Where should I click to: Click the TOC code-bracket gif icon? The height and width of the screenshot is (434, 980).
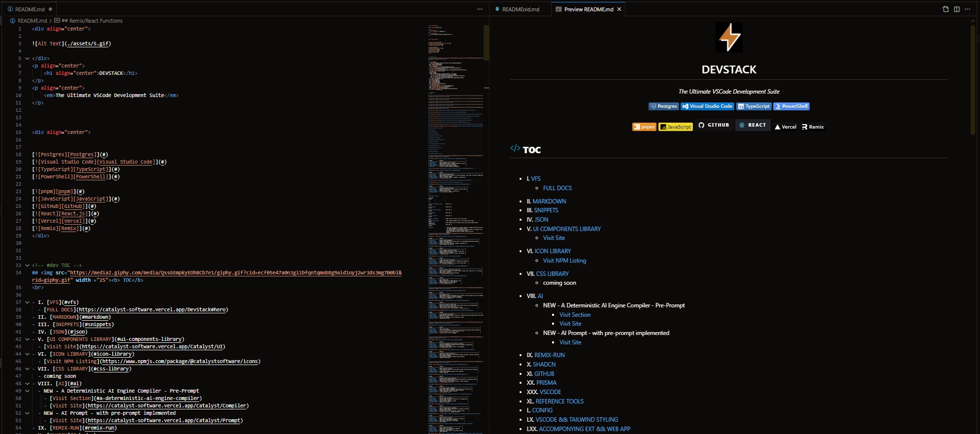coord(515,148)
